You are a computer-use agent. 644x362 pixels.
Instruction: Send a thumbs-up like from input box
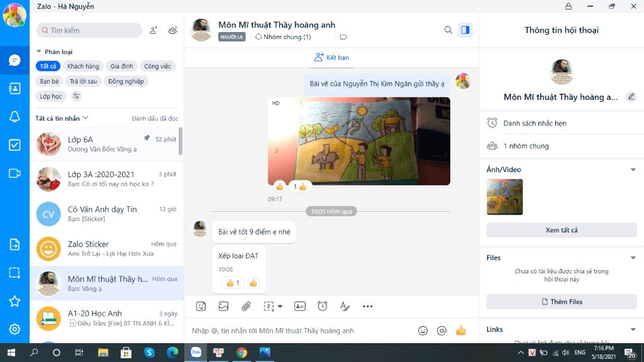coord(461,330)
